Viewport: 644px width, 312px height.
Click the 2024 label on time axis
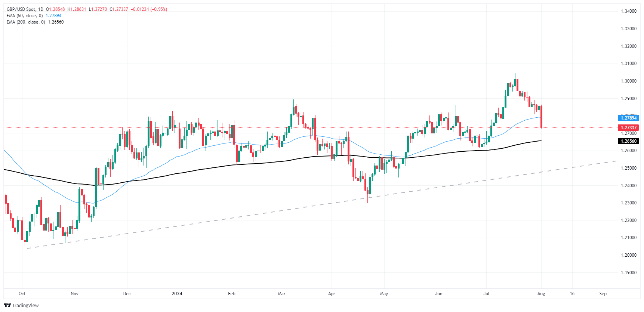coord(177,294)
